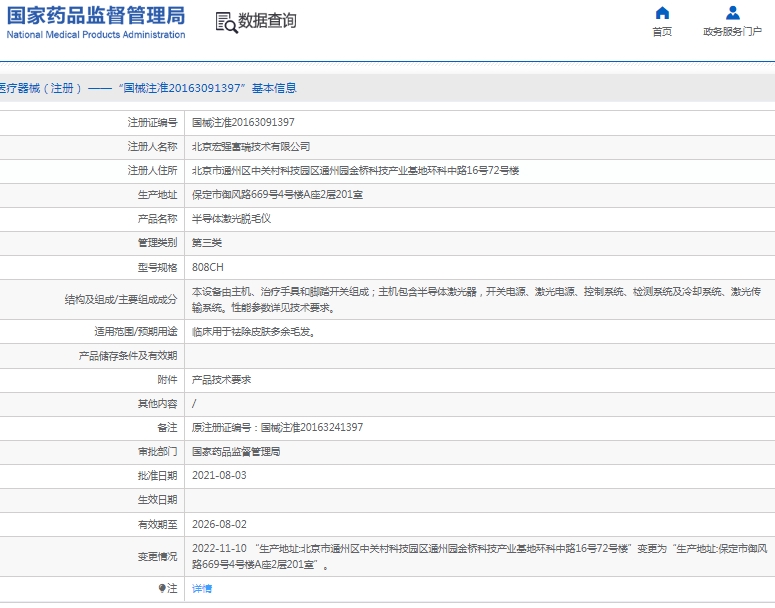Click the 附件 row label
Image resolution: width=775 pixels, height=608 pixels.
coord(167,380)
